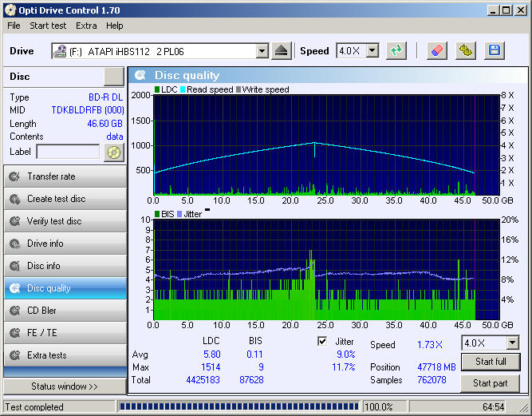Open the Extra tests panel
532x416 pixels.
pos(65,355)
